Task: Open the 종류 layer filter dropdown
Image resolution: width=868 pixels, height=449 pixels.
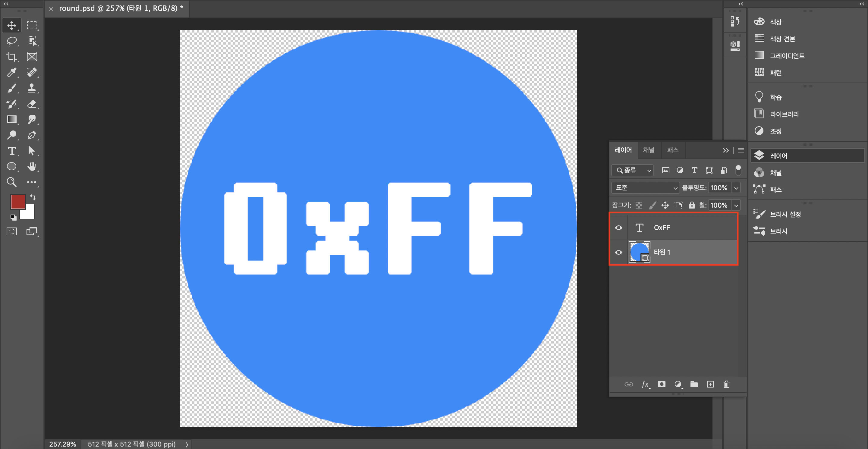Action: (633, 171)
